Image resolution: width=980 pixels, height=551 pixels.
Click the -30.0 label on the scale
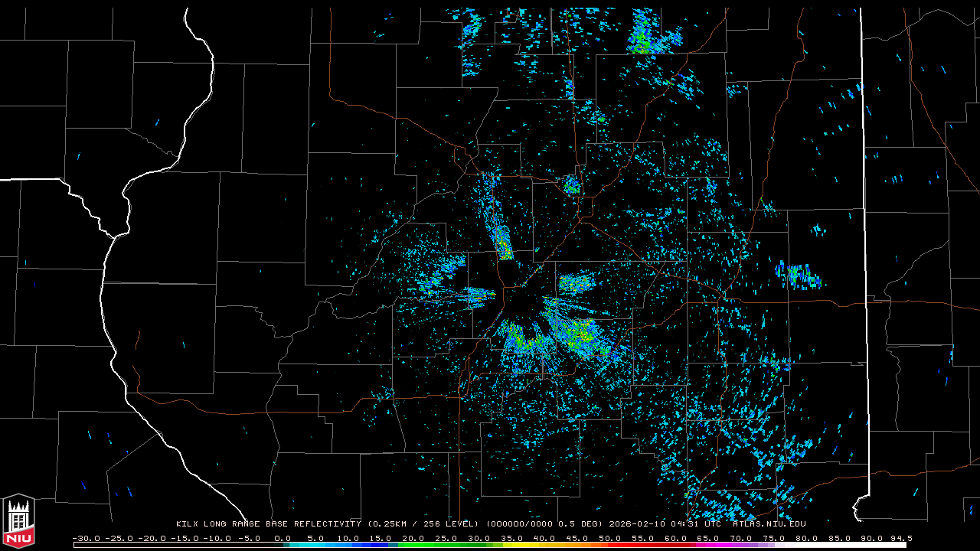[x=86, y=538]
